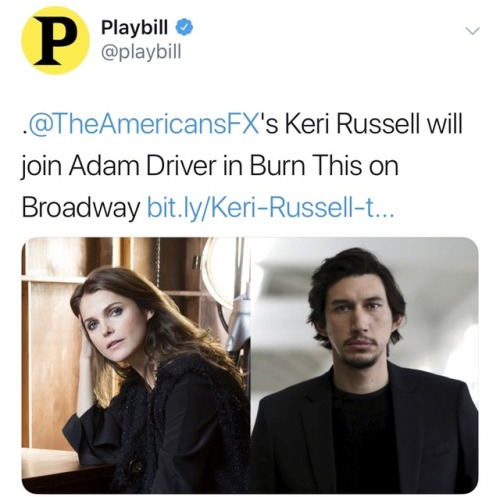500x497 pixels.
Task: Visit the @playbill handle
Action: click(141, 52)
